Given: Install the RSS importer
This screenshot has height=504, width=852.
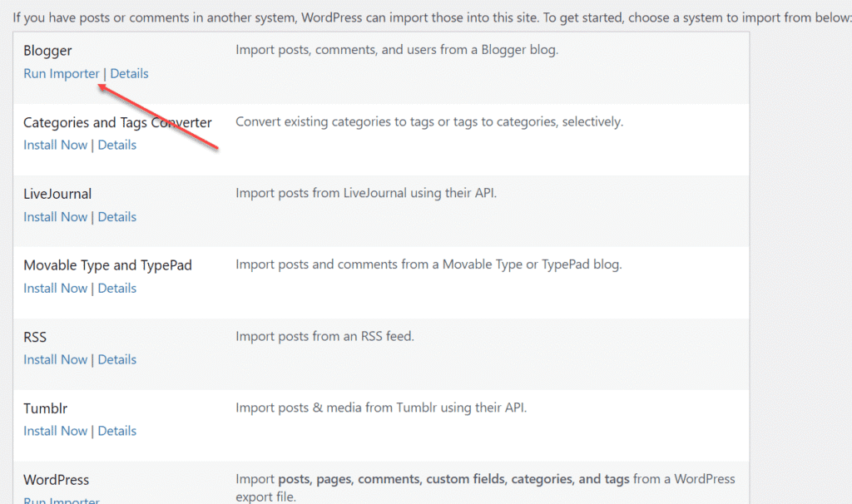Looking at the screenshot, I should (x=55, y=359).
